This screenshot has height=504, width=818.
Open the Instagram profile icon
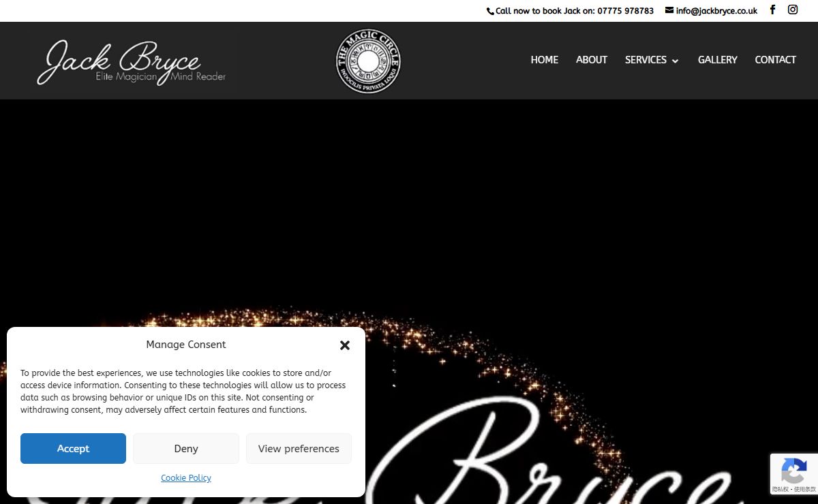point(793,10)
